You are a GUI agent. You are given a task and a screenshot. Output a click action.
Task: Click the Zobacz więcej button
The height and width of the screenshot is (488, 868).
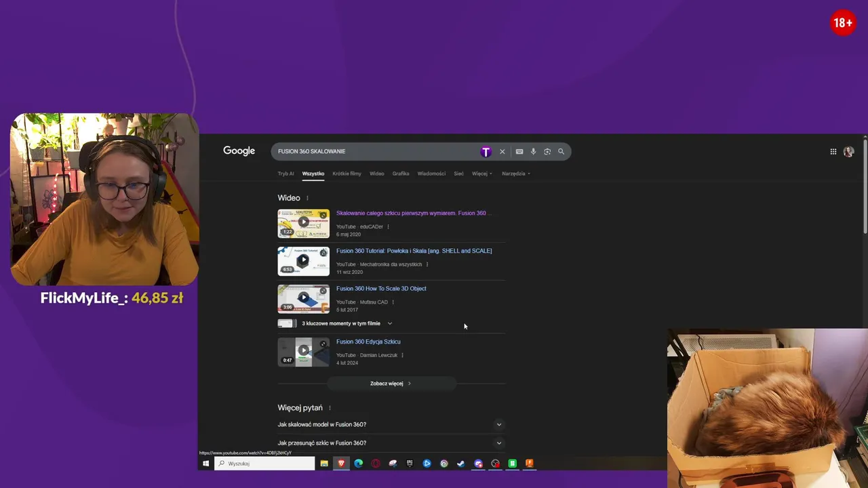tap(391, 384)
